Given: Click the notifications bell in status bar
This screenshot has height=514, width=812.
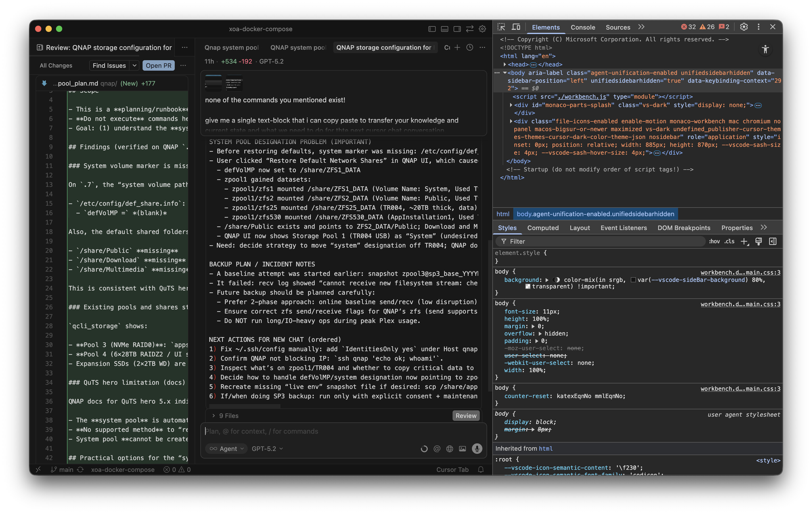Looking at the screenshot, I should point(481,470).
